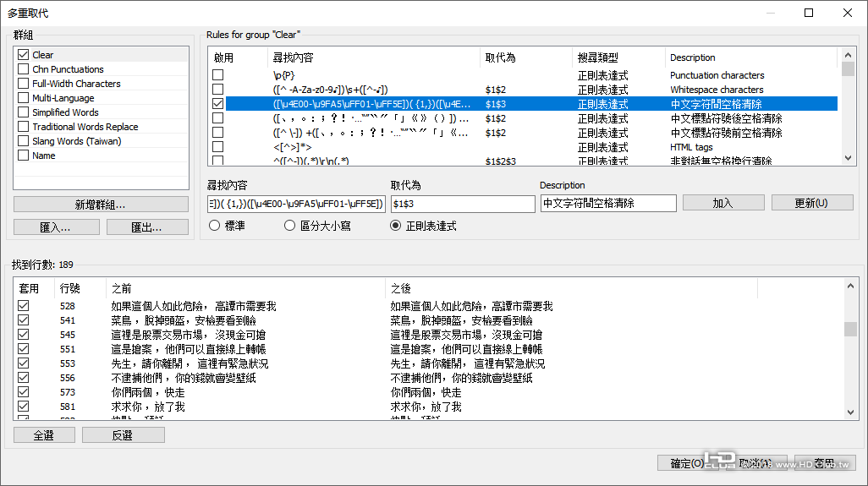Enable the 中文標點符號前空格清除 rule
This screenshot has height=486, width=868.
(218, 132)
